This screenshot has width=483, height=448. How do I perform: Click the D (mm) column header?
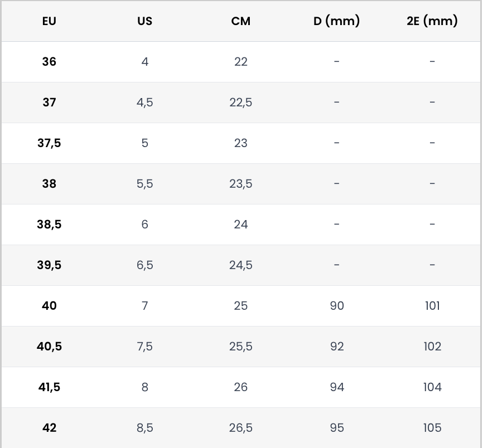(x=336, y=21)
